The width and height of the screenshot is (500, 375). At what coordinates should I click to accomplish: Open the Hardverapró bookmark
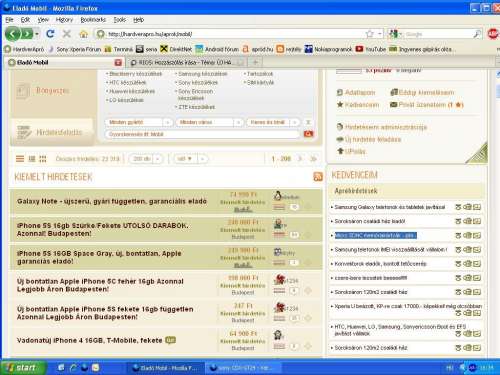(24, 49)
